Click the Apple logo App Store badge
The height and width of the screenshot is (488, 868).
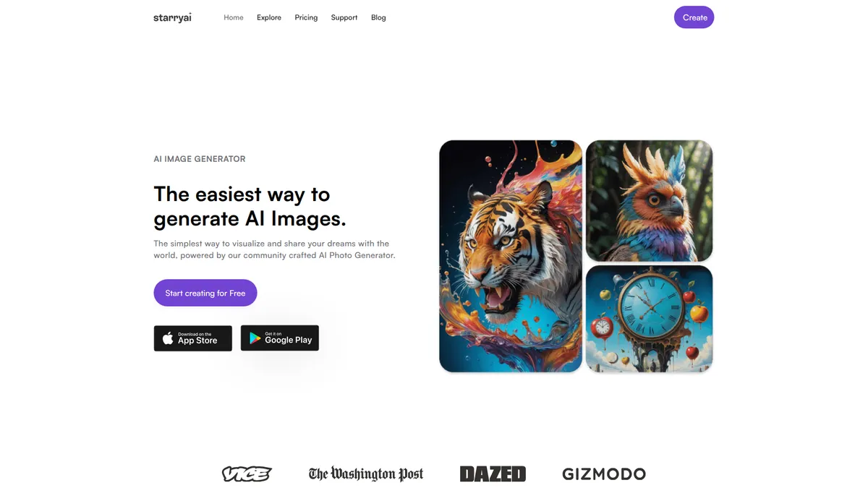[x=193, y=338]
